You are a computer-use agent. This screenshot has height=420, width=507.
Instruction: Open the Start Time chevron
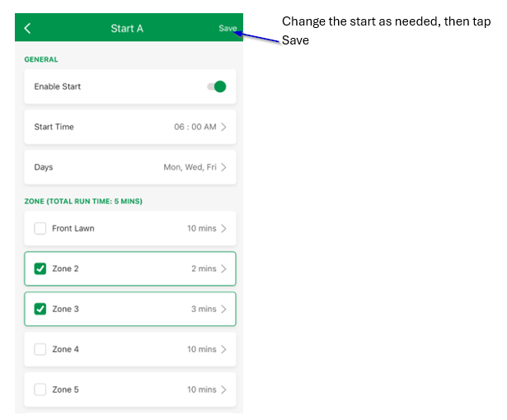pos(223,127)
